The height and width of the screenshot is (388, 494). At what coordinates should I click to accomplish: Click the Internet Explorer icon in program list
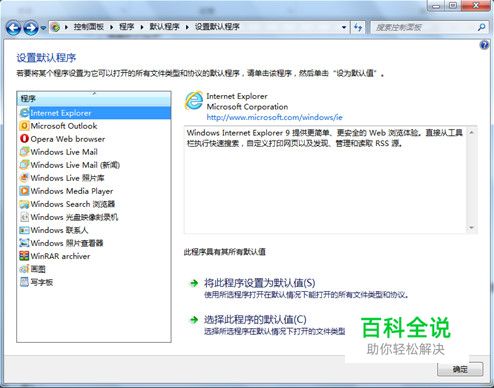(24, 113)
